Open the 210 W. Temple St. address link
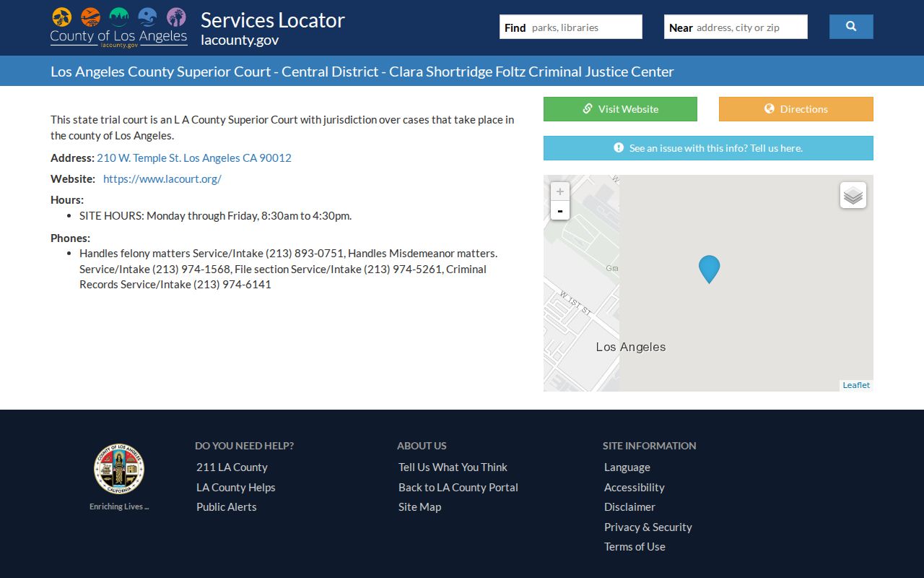The width and height of the screenshot is (924, 578). (x=194, y=158)
